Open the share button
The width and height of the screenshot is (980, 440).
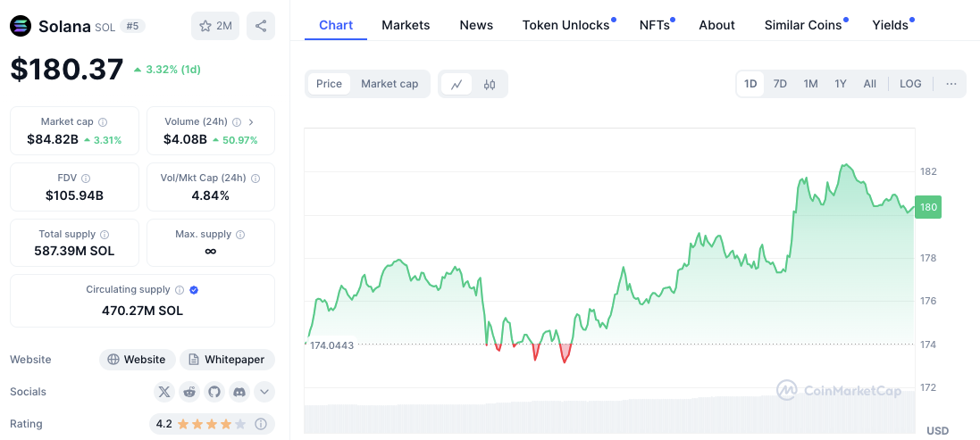(x=261, y=26)
